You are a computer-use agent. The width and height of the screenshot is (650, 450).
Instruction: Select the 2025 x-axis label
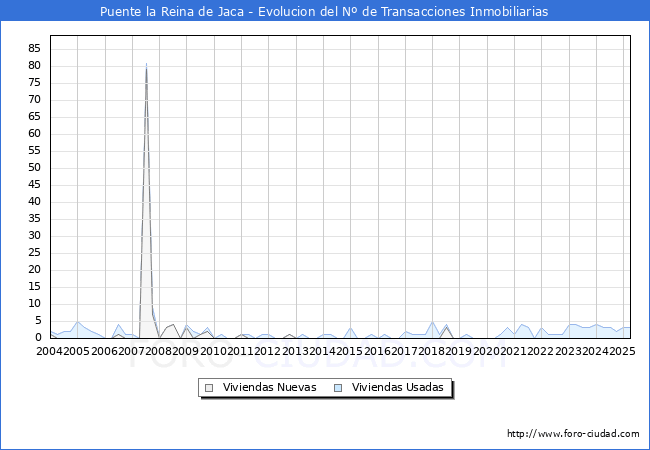point(622,351)
